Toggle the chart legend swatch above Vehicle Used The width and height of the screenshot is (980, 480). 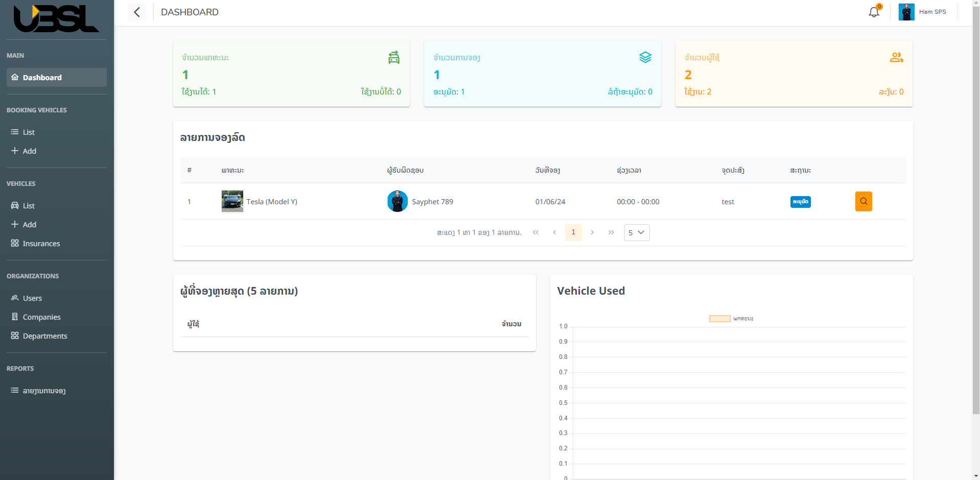pyautogui.click(x=719, y=318)
